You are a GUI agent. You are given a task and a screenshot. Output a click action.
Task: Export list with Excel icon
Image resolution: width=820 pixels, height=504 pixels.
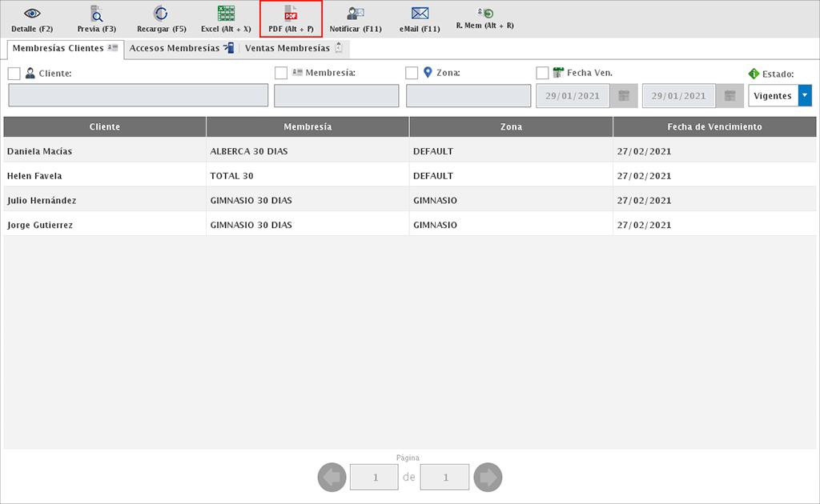(x=226, y=14)
